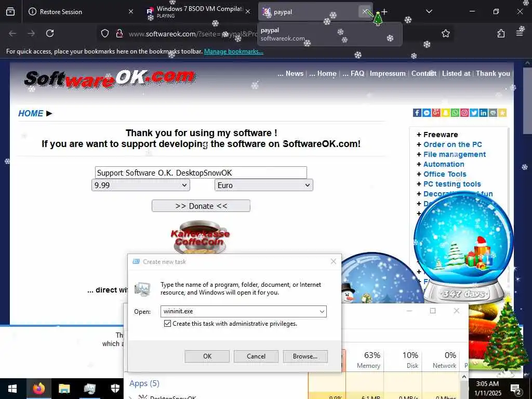Click the donation purpose text field
Viewport: 532px width, 399px height.
(x=201, y=172)
